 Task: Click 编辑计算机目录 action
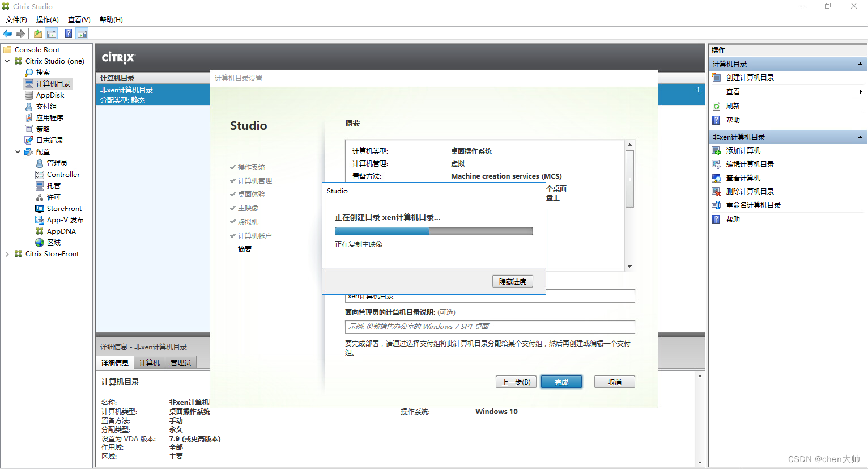coord(750,164)
